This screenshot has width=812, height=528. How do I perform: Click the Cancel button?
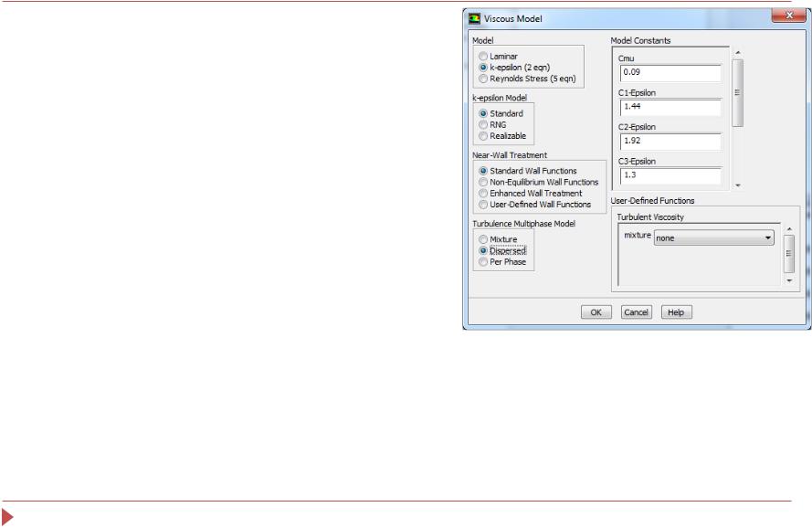tap(636, 312)
